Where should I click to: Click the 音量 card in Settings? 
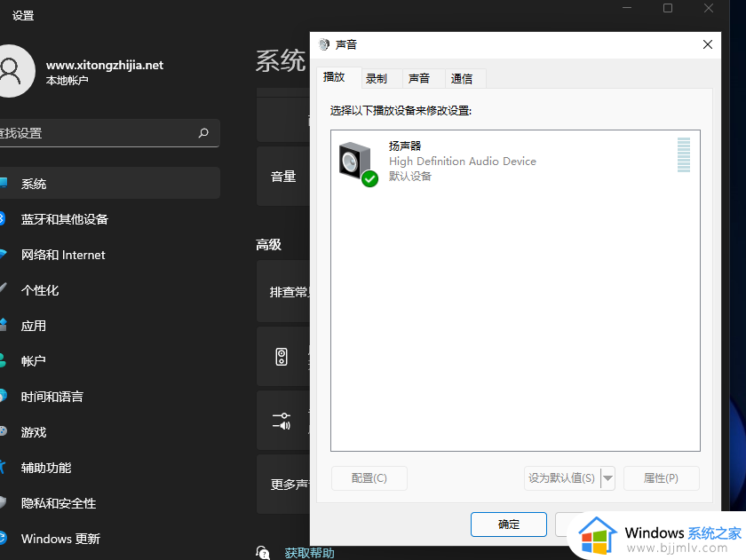point(283,177)
